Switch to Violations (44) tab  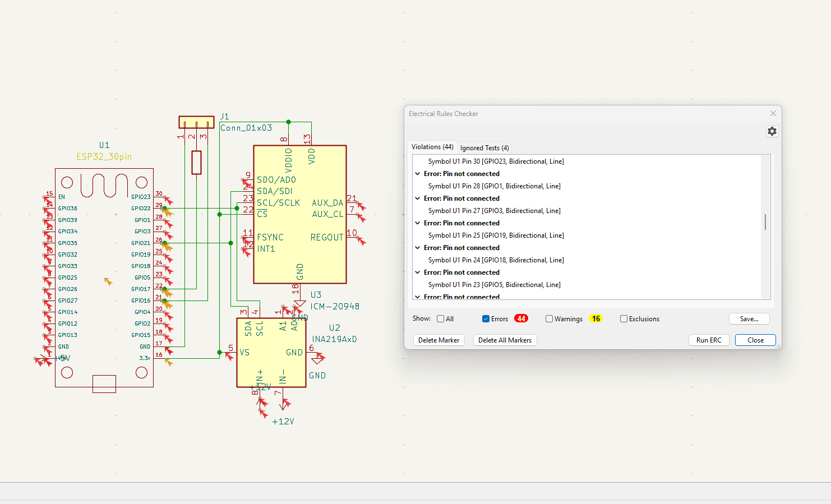point(432,147)
